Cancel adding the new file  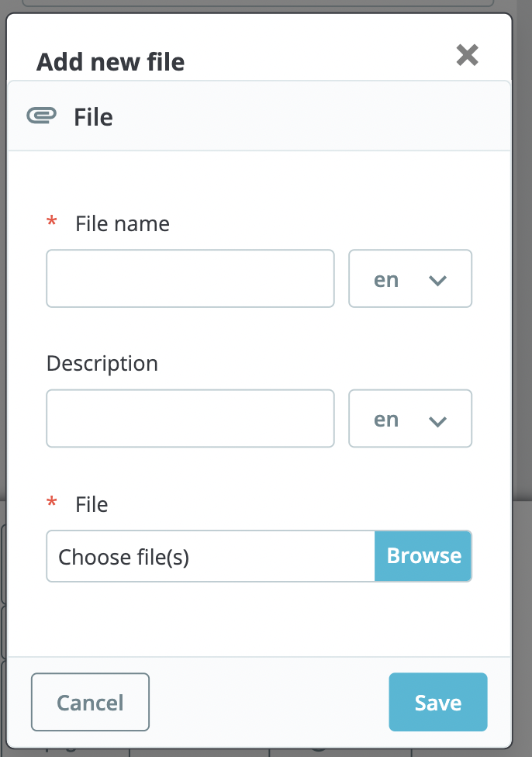pos(90,702)
